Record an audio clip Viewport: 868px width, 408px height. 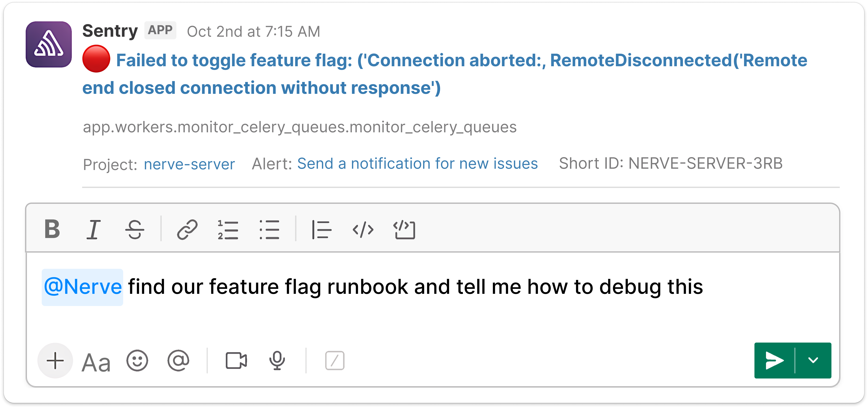(x=277, y=361)
